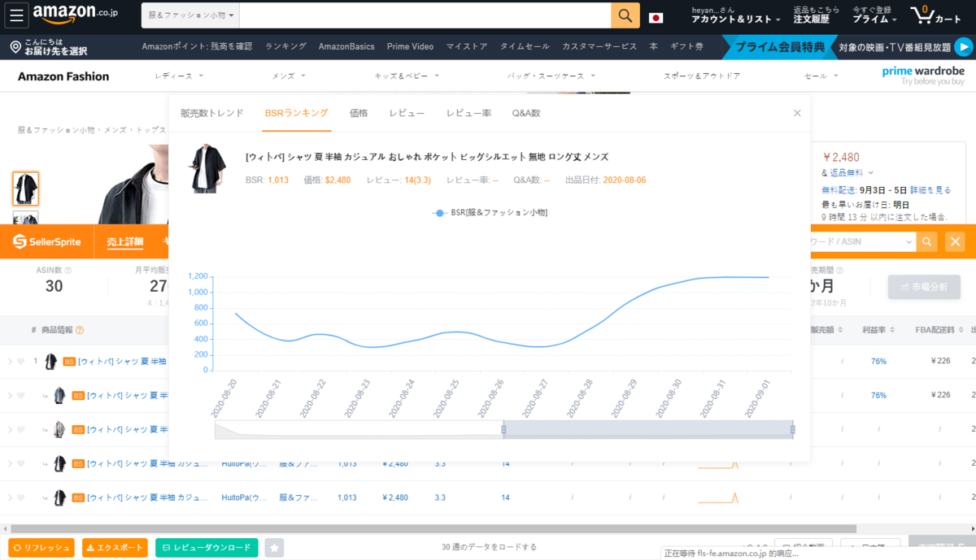The image size is (976, 560).
Task: Open the Prime Video nav link
Action: pyautogui.click(x=410, y=46)
